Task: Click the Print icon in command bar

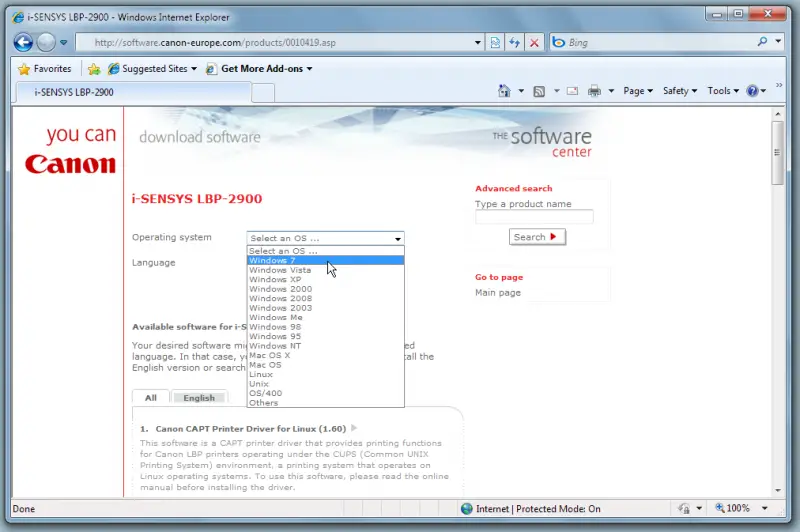Action: point(594,91)
